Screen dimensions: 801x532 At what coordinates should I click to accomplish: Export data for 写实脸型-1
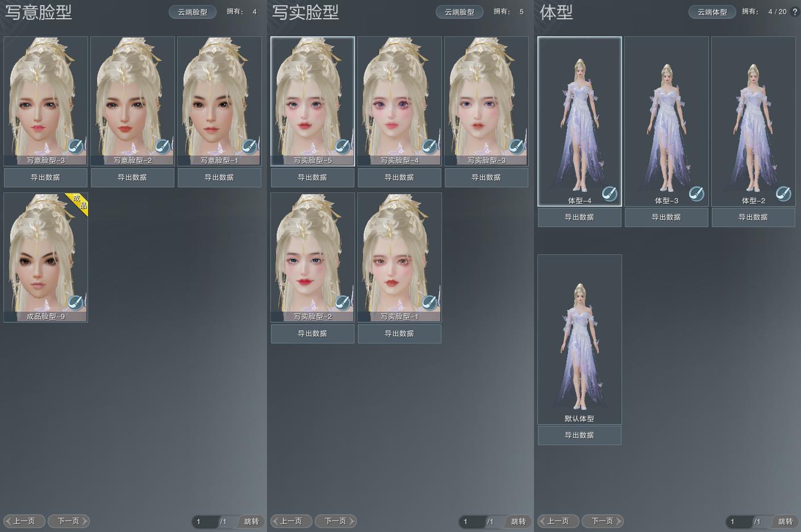[399, 333]
